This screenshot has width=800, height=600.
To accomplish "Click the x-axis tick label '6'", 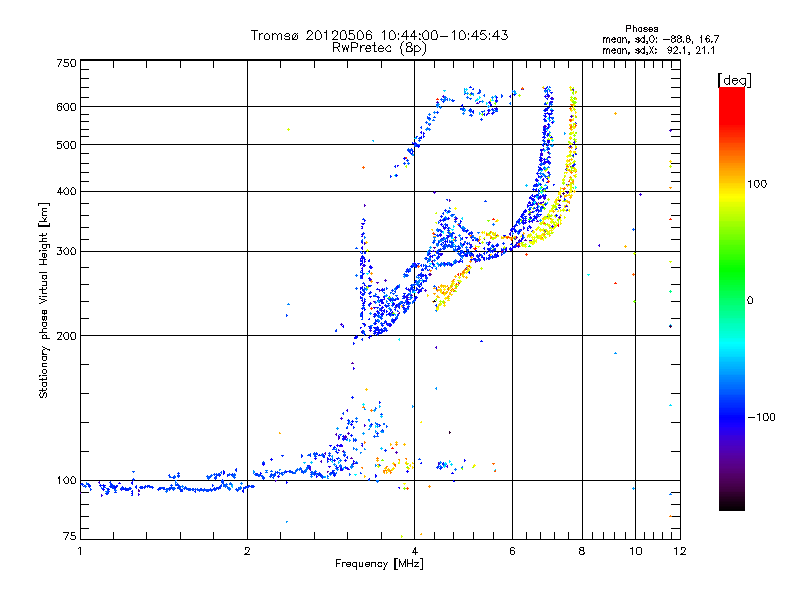I will (x=512, y=551).
